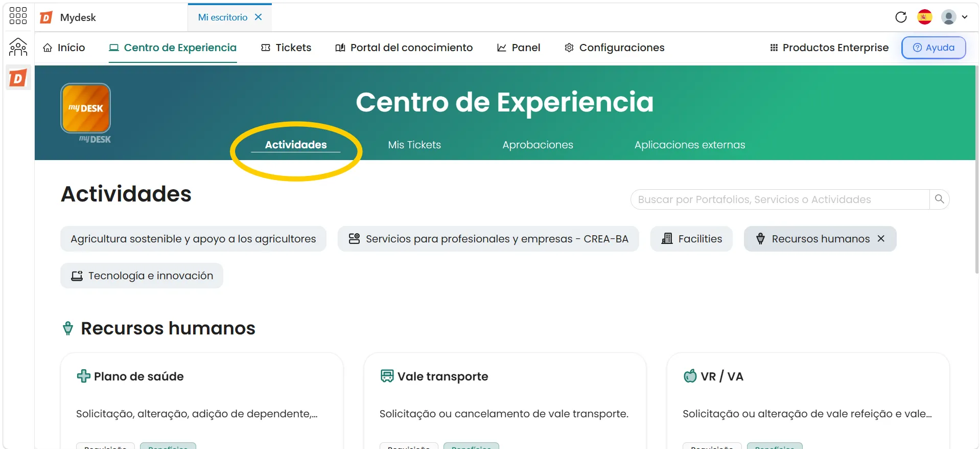Open the Centro de Experiencia menu item
Image resolution: width=980 pixels, height=449 pixels.
tap(173, 48)
